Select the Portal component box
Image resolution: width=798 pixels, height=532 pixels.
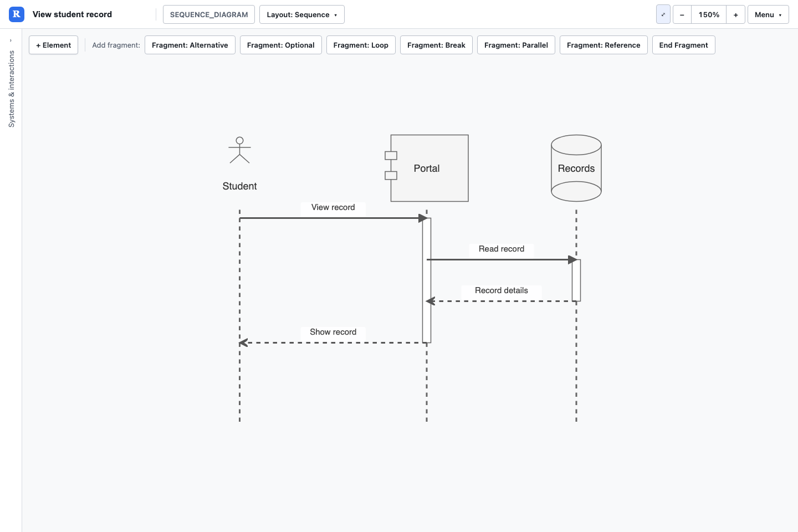click(x=427, y=168)
